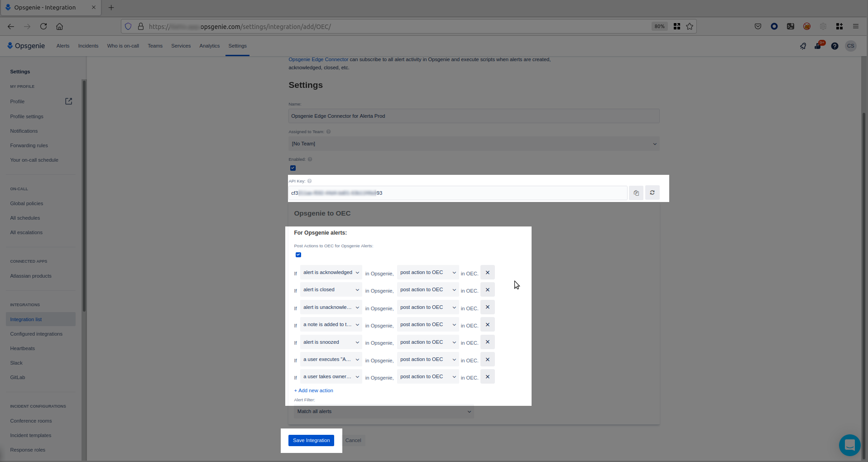Open the Analytics menu
This screenshot has height=462, width=868.
pyautogui.click(x=210, y=46)
